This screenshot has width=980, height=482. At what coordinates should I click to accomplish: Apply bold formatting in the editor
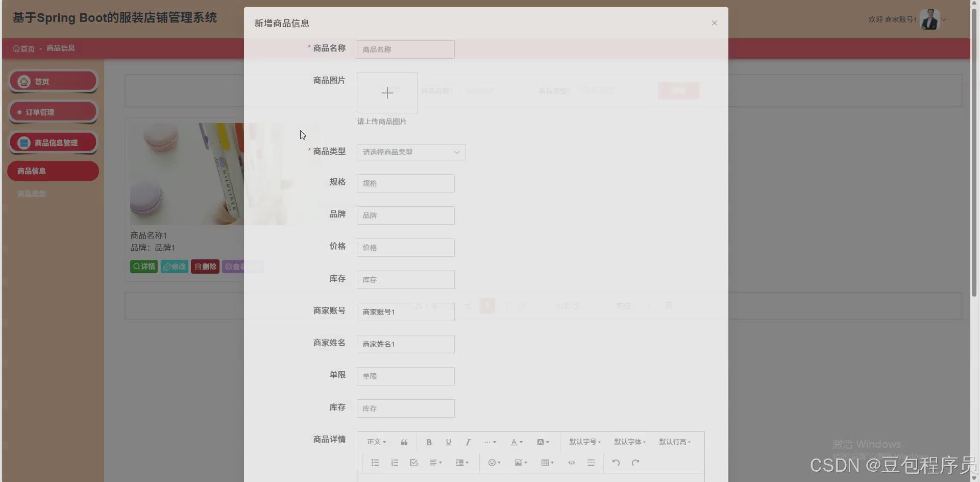click(429, 442)
